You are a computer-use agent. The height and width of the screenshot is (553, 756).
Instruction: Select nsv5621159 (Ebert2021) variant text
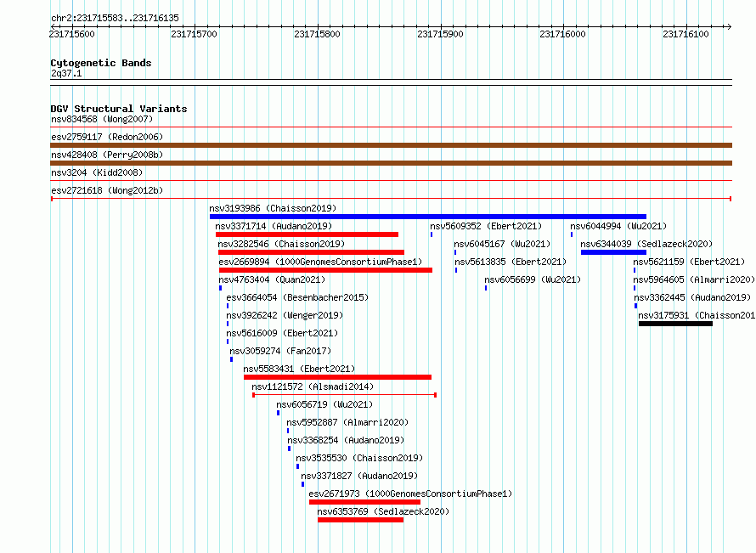coord(689,262)
